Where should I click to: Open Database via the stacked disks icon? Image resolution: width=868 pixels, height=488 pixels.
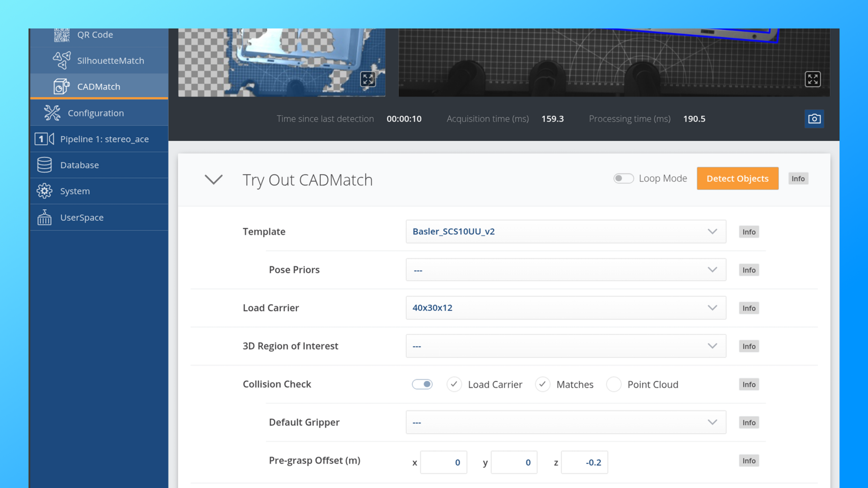(44, 165)
